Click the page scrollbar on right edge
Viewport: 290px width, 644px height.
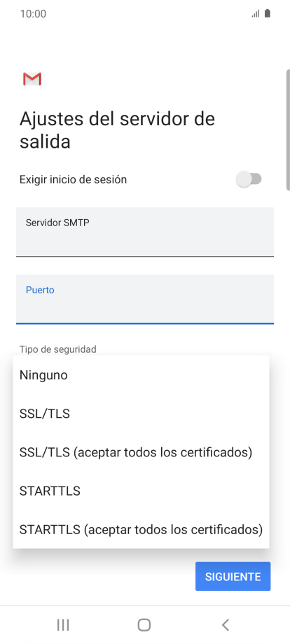tap(288, 129)
